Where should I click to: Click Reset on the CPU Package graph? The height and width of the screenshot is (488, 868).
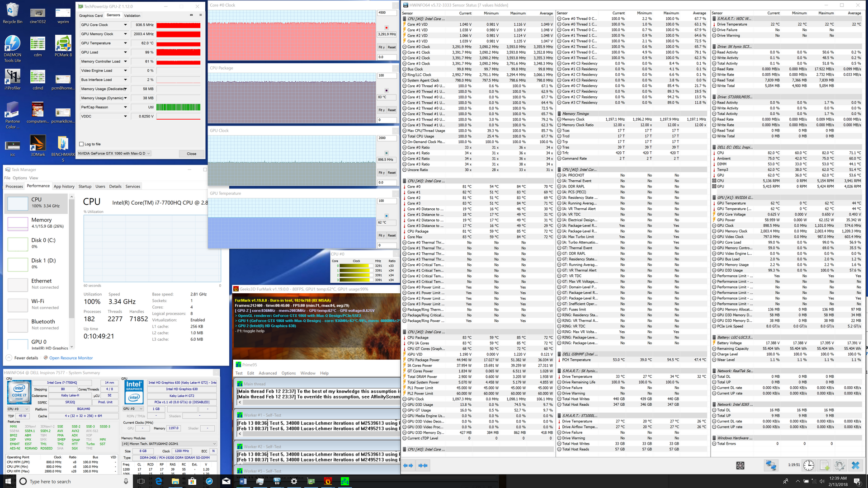(392, 110)
